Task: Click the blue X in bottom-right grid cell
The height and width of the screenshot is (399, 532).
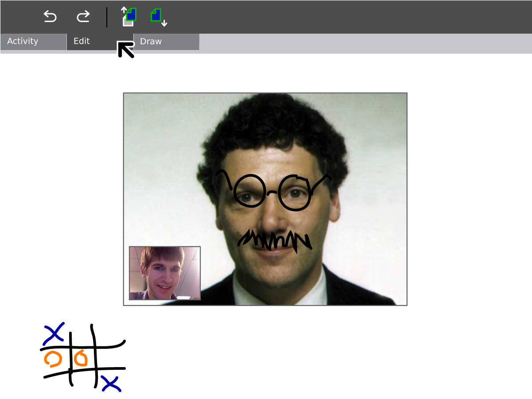Action: [111, 383]
